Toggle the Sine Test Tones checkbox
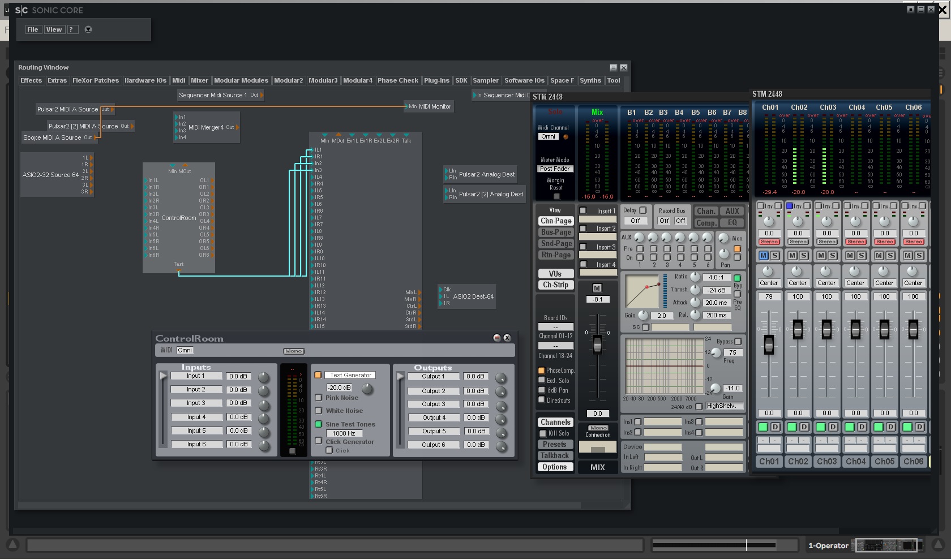 pos(318,424)
